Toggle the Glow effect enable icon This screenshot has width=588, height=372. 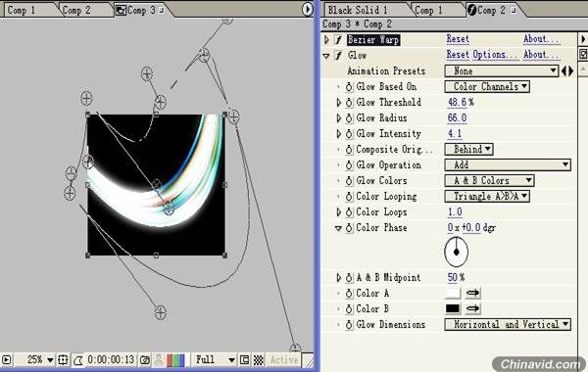click(339, 56)
